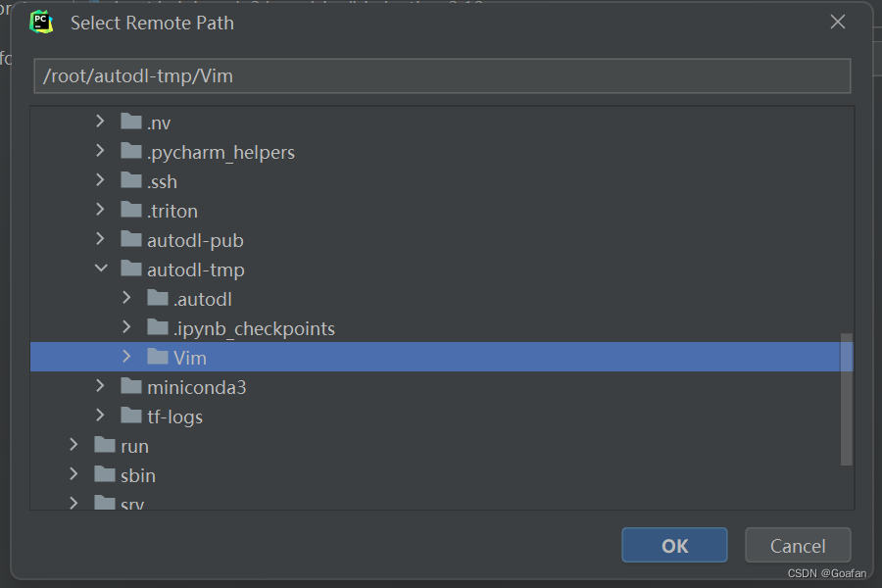Click the .triton folder icon
The image size is (882, 588).
point(130,210)
